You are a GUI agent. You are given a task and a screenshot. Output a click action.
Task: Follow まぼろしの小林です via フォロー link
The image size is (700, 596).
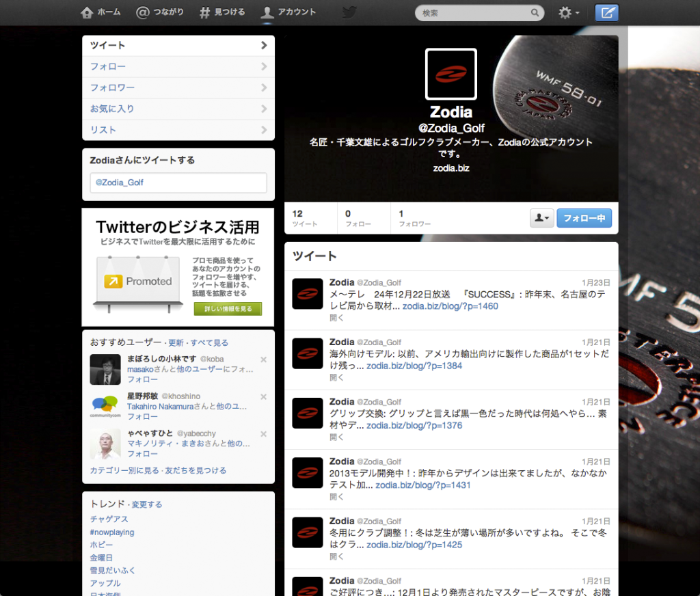[x=142, y=379]
